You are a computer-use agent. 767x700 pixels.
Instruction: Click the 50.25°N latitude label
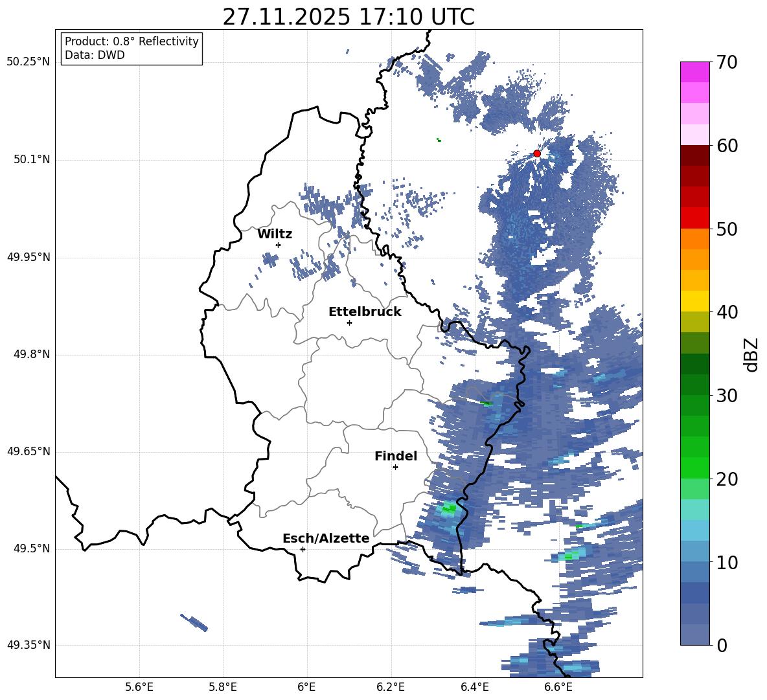click(x=29, y=62)
